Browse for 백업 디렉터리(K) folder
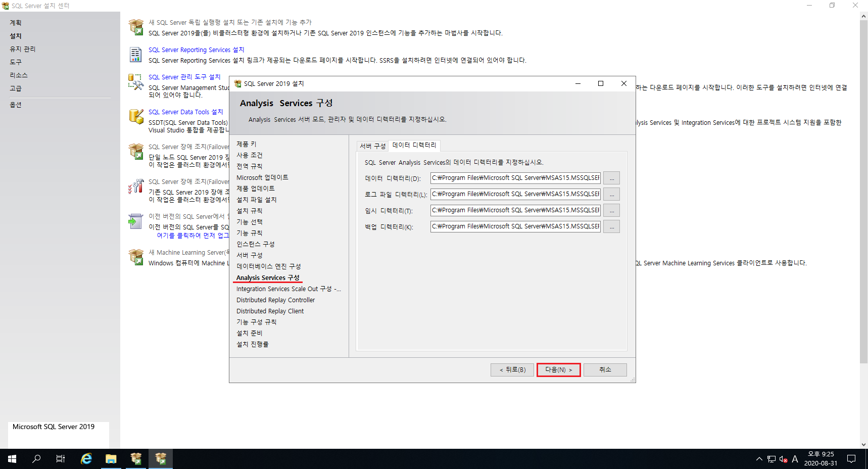The image size is (868, 469). tap(612, 226)
